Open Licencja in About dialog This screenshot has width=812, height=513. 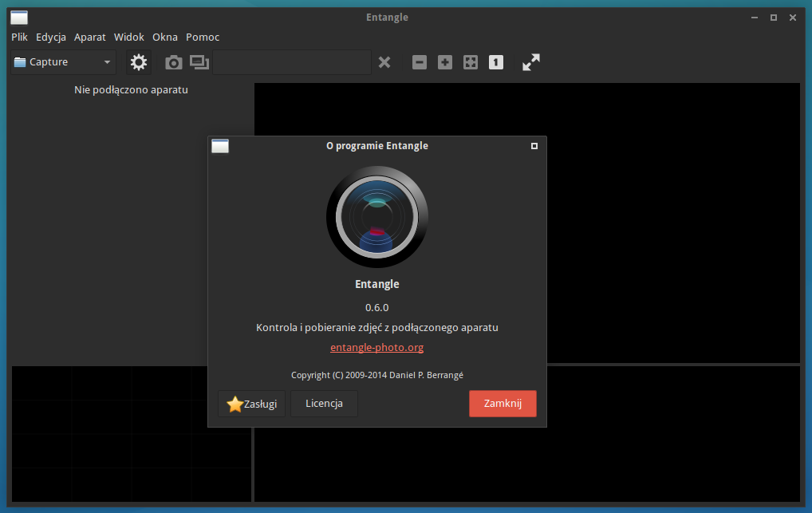324,403
